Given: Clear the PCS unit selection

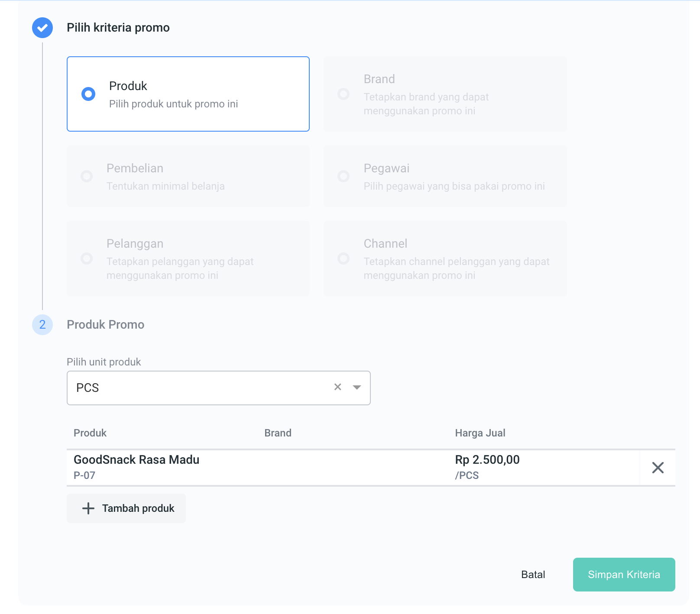Looking at the screenshot, I should point(338,387).
